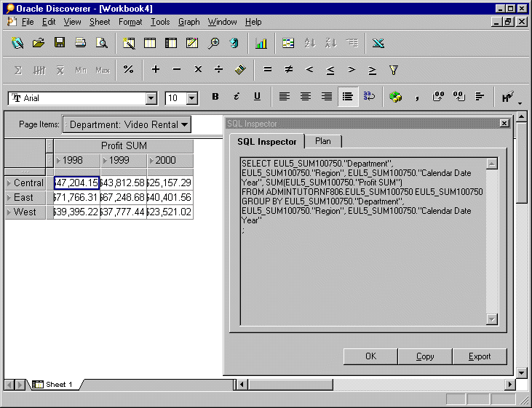Click the less-than condition icon

tap(309, 70)
